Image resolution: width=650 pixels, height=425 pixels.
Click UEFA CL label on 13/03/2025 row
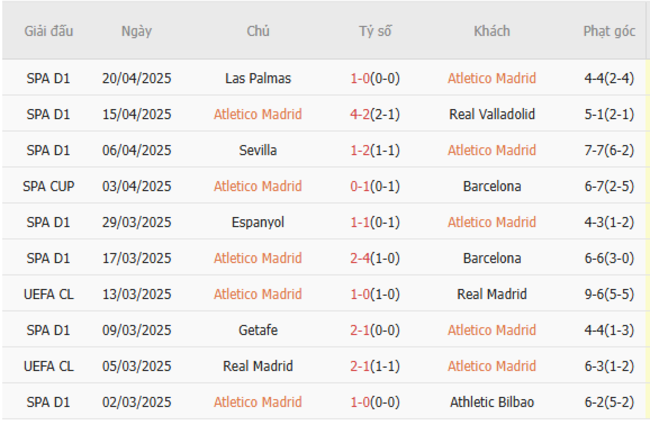click(x=50, y=294)
